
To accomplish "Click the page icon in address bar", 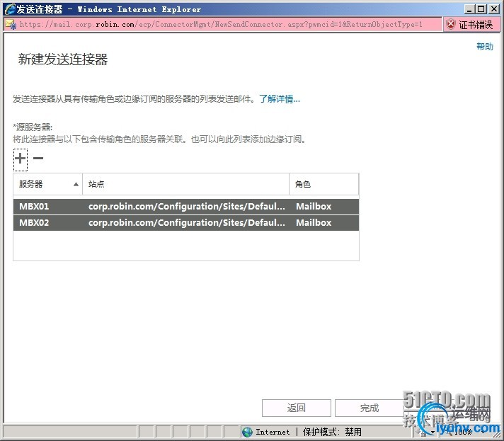I will coord(11,25).
